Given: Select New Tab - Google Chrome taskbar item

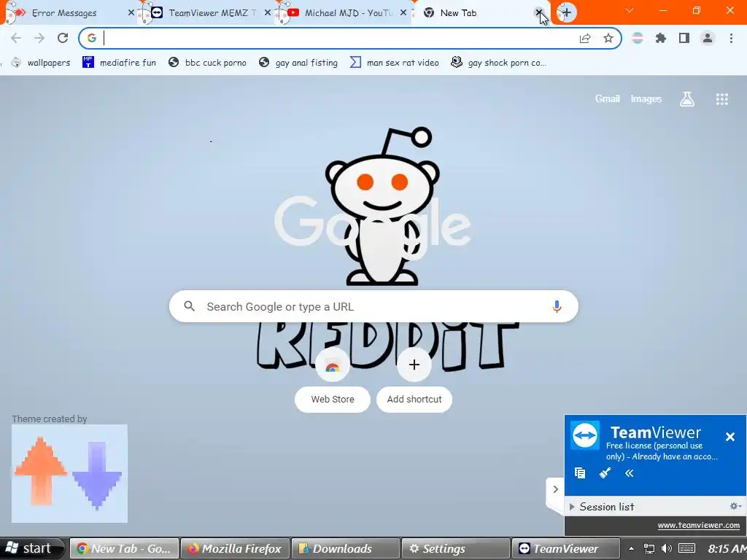Looking at the screenshot, I should tap(125, 548).
